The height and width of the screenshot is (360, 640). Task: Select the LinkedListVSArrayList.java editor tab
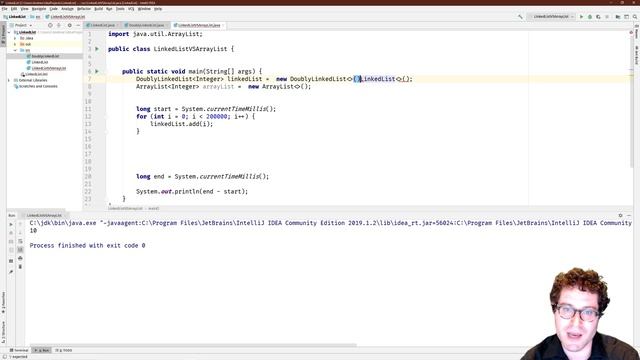click(x=199, y=25)
